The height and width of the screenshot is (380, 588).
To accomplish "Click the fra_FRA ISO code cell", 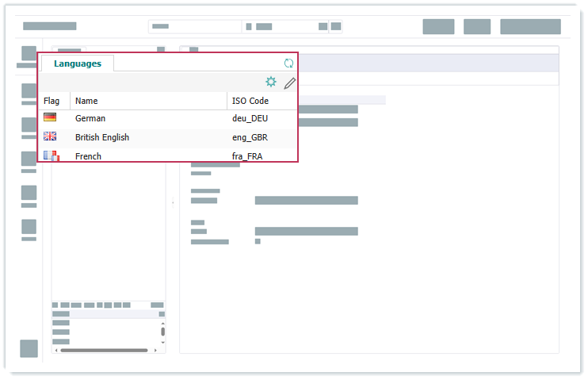I will click(246, 156).
